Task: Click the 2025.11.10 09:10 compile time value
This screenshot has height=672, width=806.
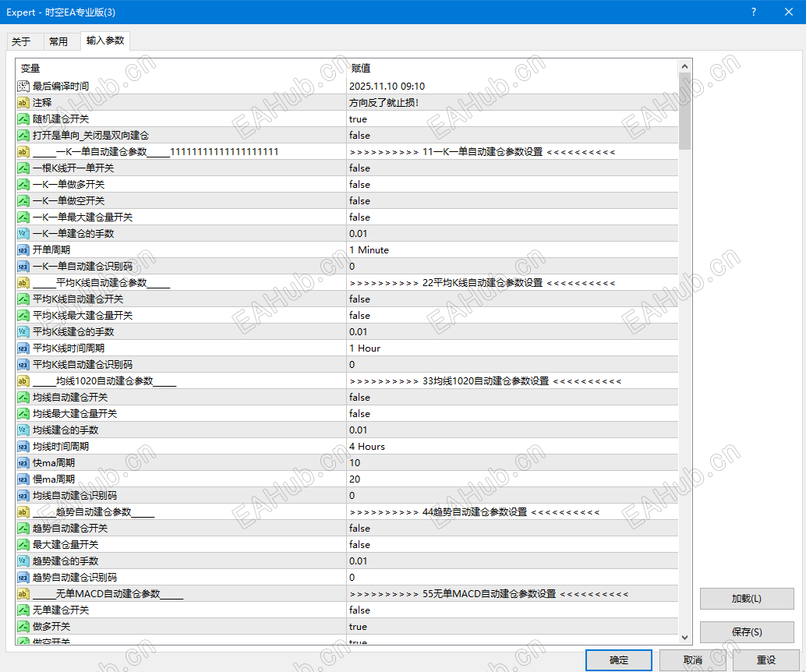Action: click(x=387, y=87)
